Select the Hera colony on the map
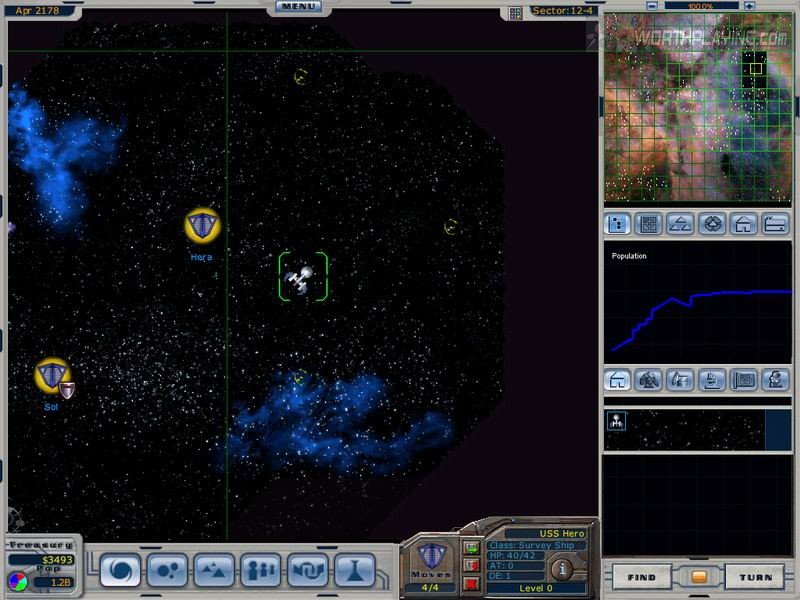 (x=201, y=226)
